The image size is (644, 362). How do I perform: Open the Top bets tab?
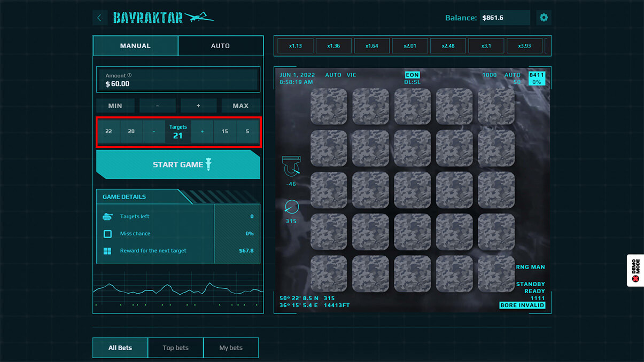(176, 348)
